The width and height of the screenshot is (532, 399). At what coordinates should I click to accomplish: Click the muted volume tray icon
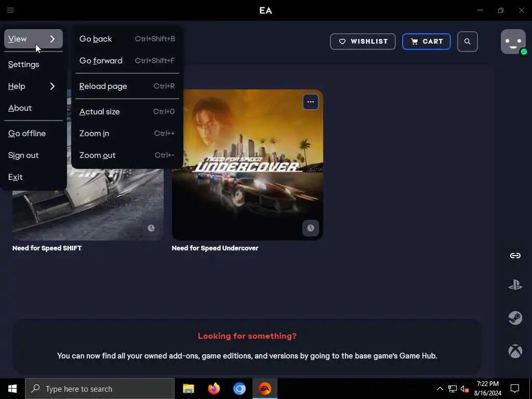(464, 389)
